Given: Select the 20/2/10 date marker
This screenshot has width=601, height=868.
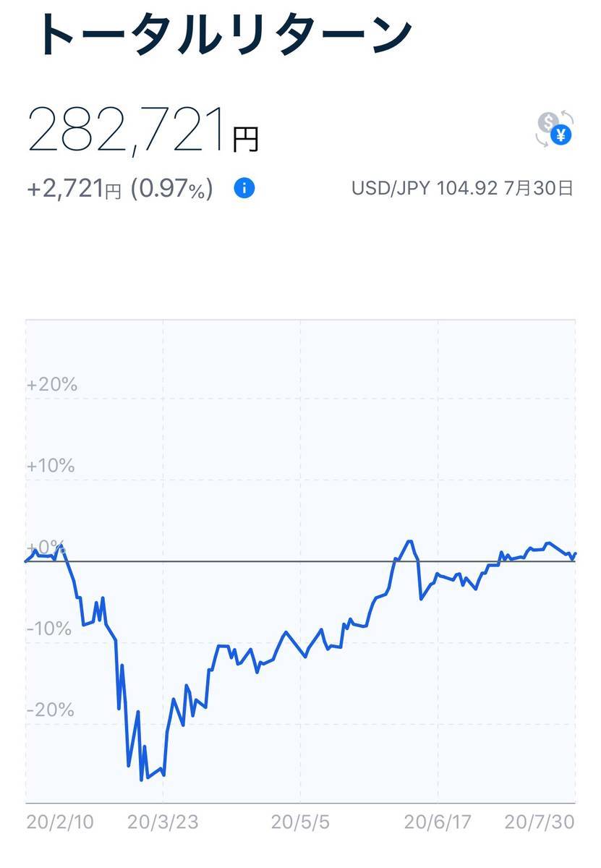Looking at the screenshot, I should 59,822.
